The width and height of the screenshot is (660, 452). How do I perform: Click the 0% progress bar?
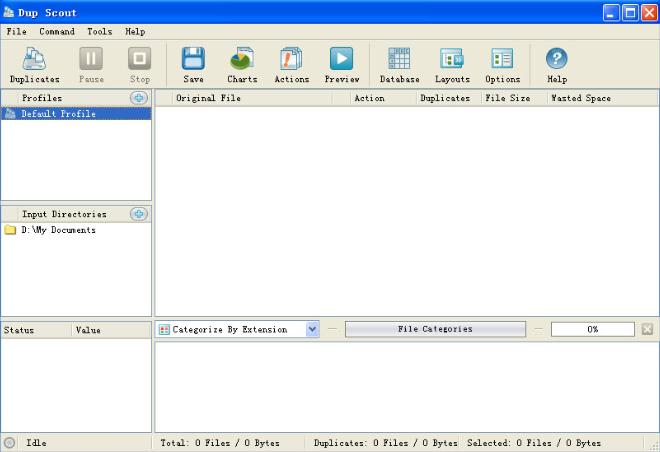(x=592, y=329)
